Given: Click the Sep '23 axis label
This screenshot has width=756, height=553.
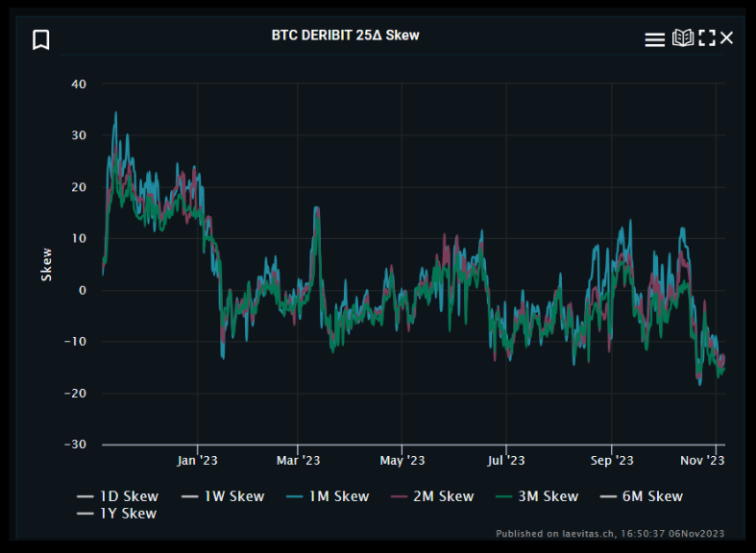Looking at the screenshot, I should (612, 461).
